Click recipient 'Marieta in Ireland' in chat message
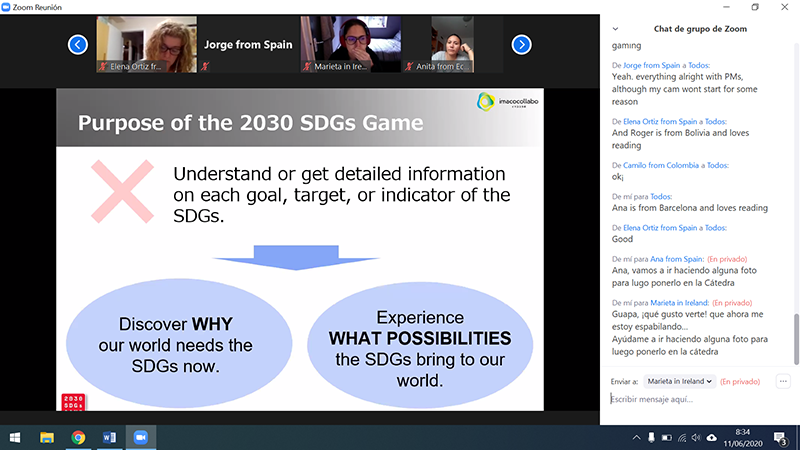This screenshot has width=800, height=450. coord(679,303)
